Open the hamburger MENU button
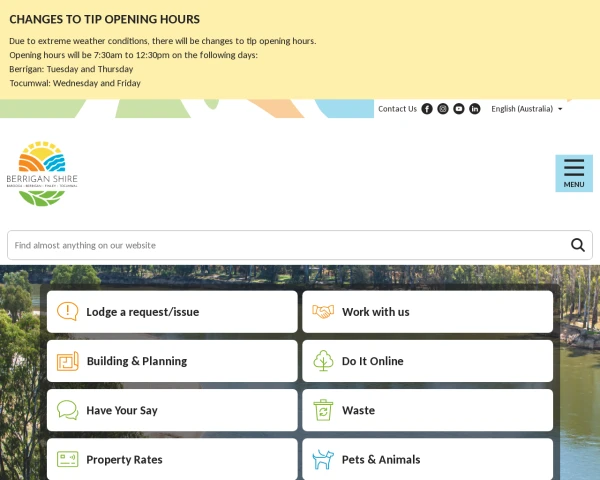The height and width of the screenshot is (480, 600). [x=574, y=173]
